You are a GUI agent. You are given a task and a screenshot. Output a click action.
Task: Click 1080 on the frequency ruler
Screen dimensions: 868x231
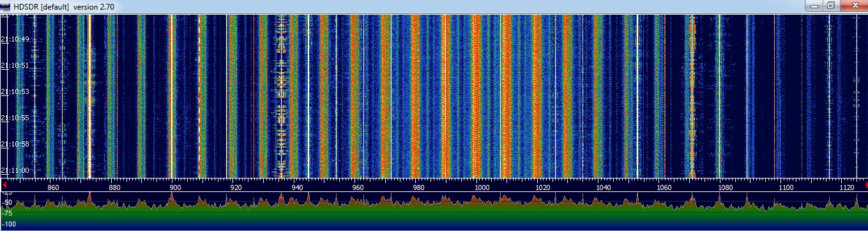click(x=726, y=188)
